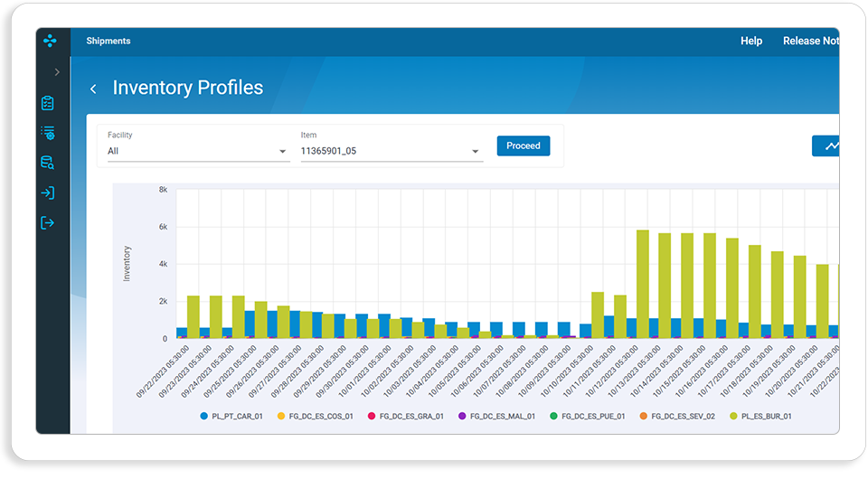868x488 pixels.
Task: Open the Item dropdown arrow
Action: click(x=475, y=152)
